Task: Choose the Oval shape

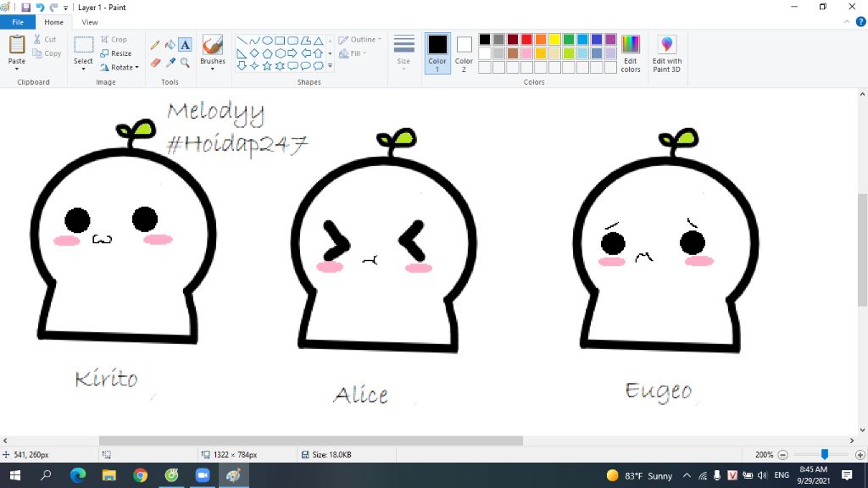Action: pyautogui.click(x=267, y=41)
